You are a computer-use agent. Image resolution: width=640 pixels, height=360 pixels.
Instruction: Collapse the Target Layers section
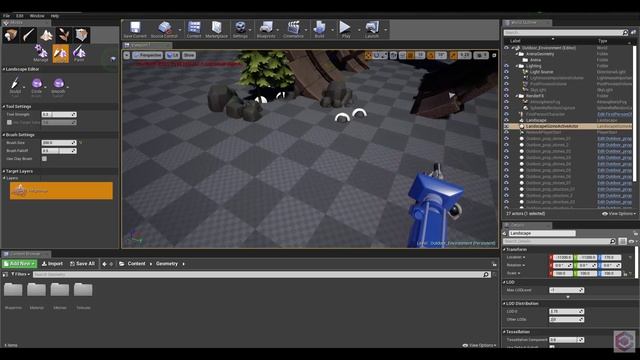tap(4, 171)
